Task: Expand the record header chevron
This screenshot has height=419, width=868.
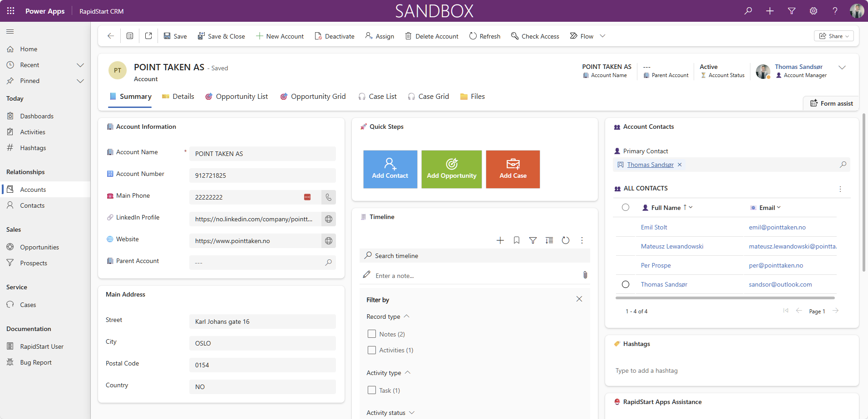Action: pyautogui.click(x=842, y=67)
